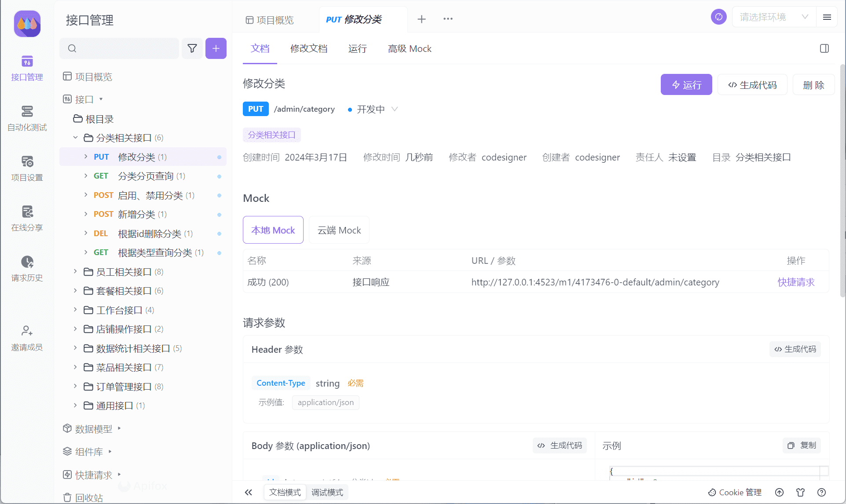
Task: Click Header 参数 生成代码 button
Action: (795, 349)
